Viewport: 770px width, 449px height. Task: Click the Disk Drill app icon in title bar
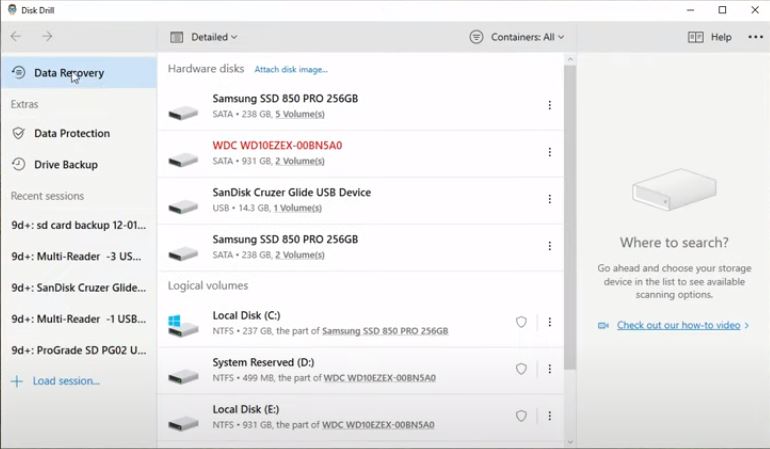point(12,9)
